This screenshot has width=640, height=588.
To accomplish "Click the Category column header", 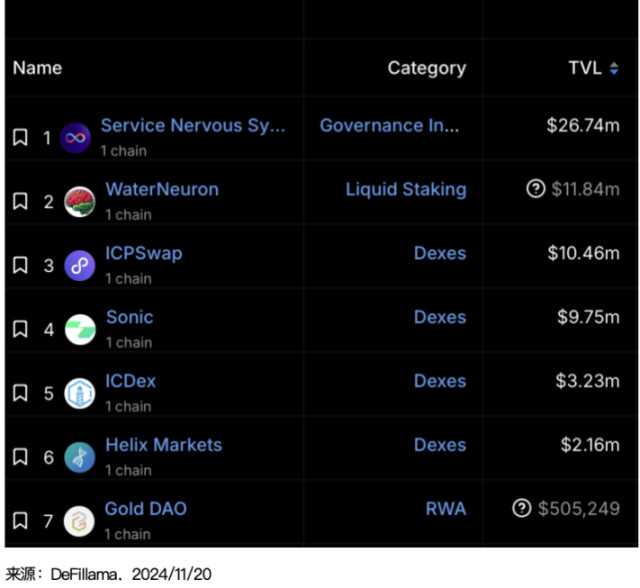I will click(426, 68).
